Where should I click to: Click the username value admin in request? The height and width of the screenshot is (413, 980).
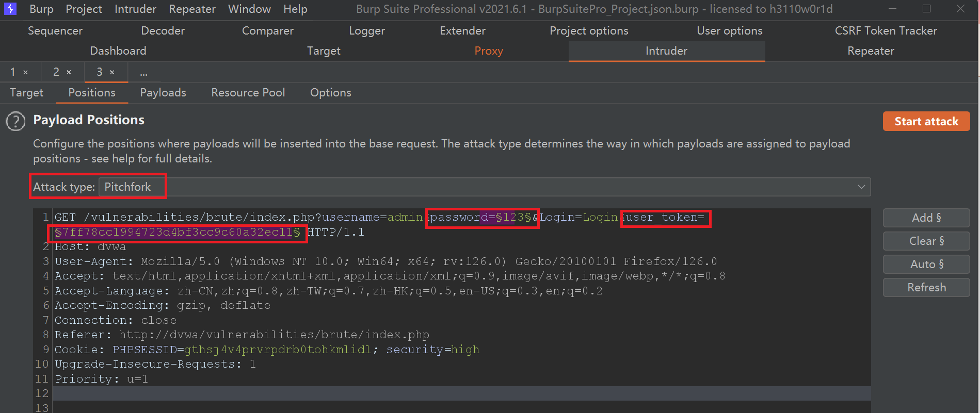click(x=405, y=218)
